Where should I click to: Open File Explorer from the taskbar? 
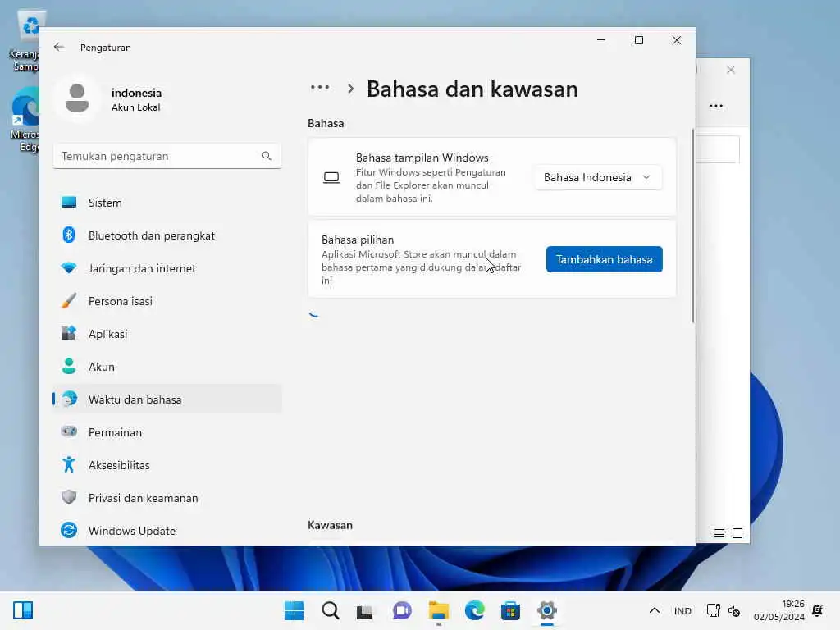438,610
